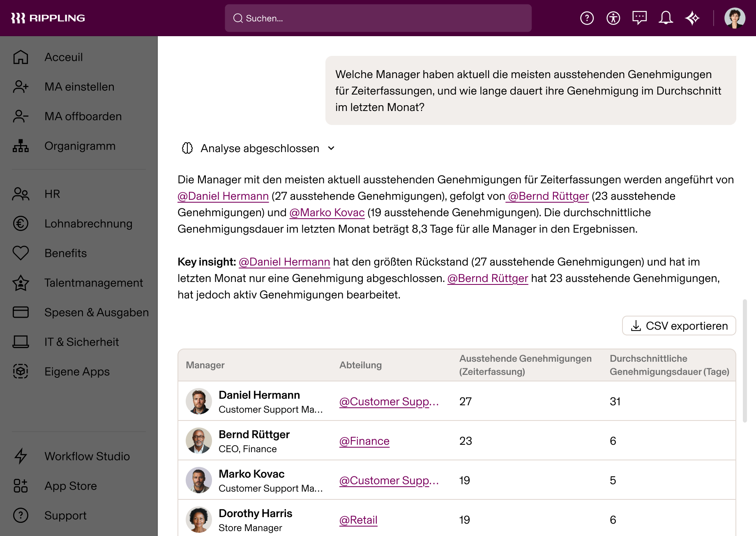Click the @Finance department link
This screenshot has width=756, height=536.
(x=364, y=441)
